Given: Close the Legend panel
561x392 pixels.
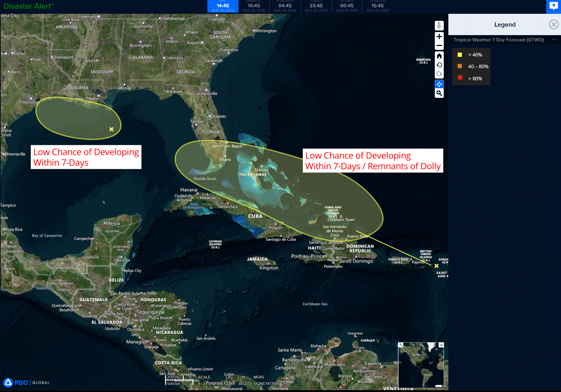Looking at the screenshot, I should click(x=554, y=24).
